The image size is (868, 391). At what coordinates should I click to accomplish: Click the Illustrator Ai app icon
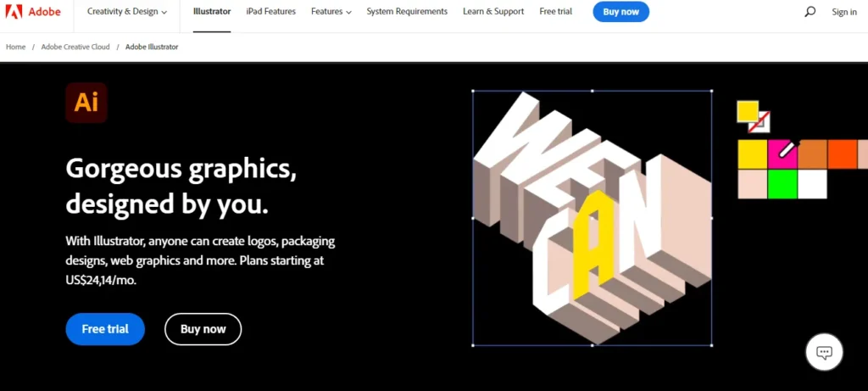86,103
